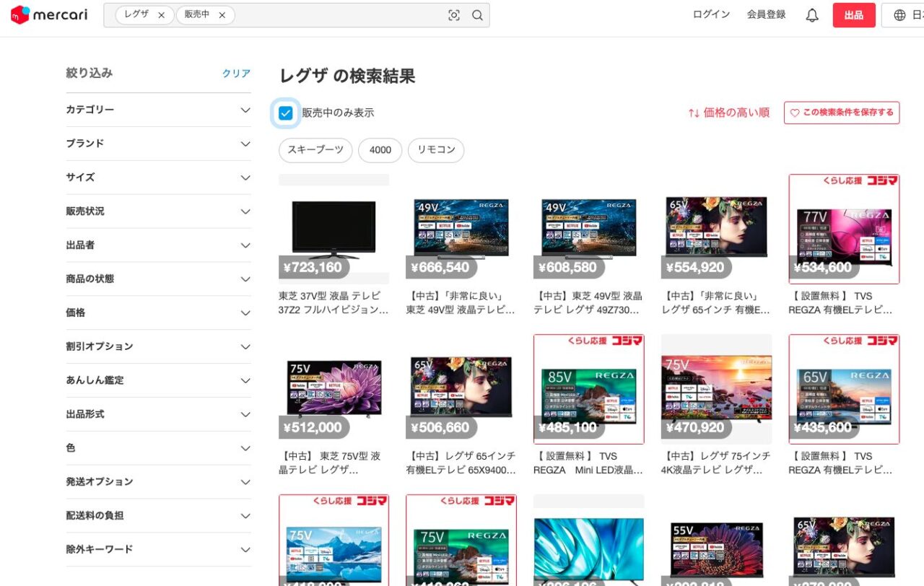Remove the 販売中 search tag

click(222, 15)
